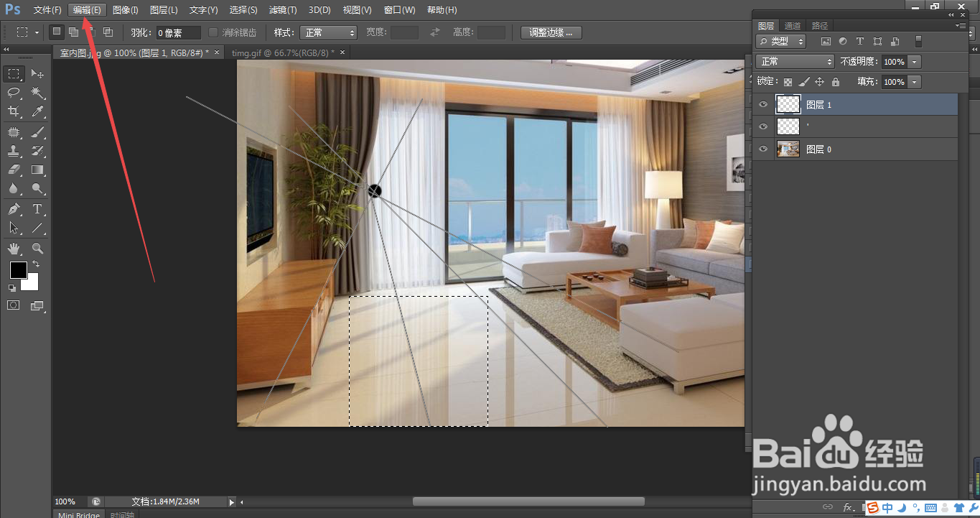980x518 pixels.
Task: Open the Mini Bridge panel tab
Action: coord(79,514)
